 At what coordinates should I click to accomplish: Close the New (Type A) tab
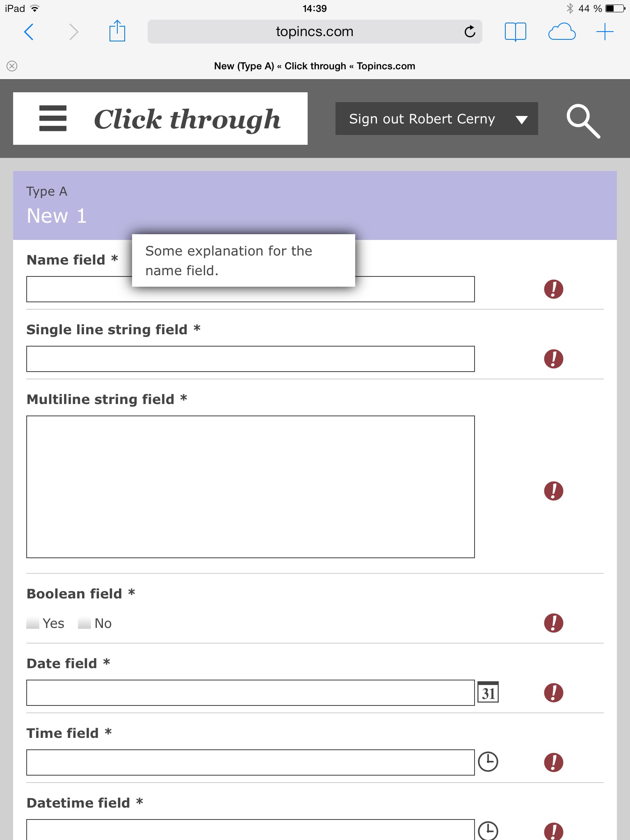coord(12,66)
